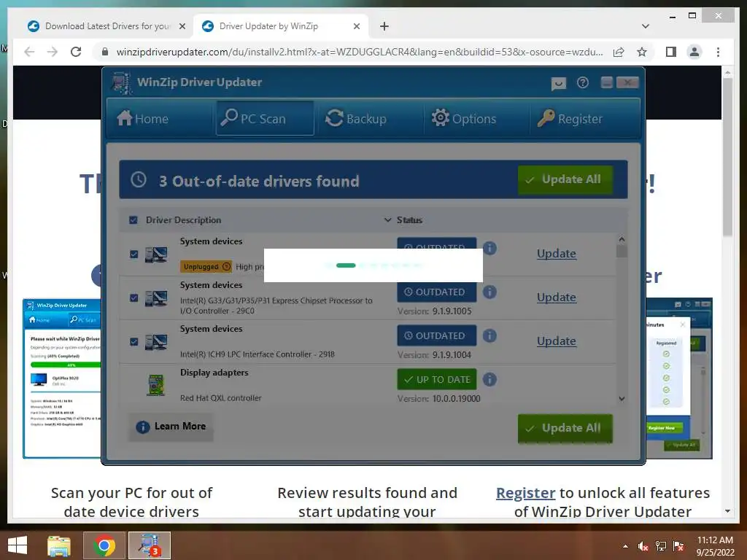Click the OUTDATED status badge for version 9.1.9.1004
This screenshot has width=747, height=560.
437,335
